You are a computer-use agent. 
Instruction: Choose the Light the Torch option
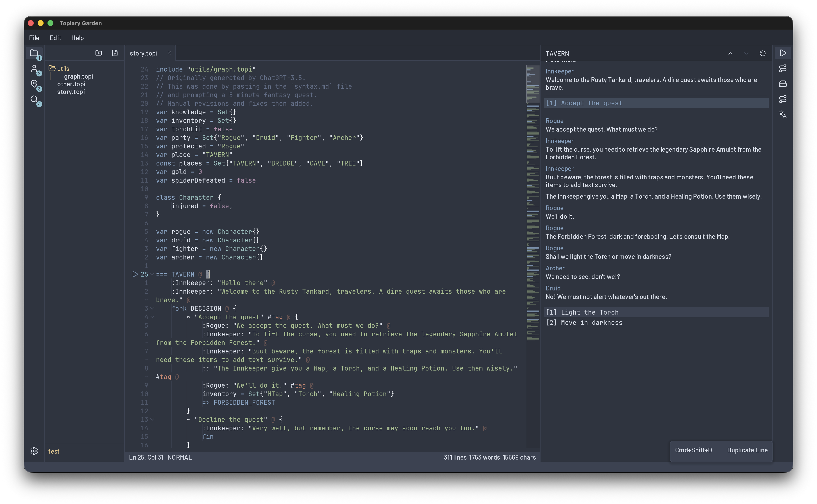(x=589, y=312)
